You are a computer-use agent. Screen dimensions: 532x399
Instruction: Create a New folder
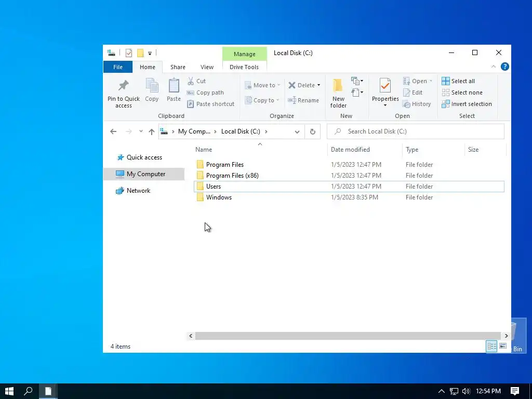[338, 94]
